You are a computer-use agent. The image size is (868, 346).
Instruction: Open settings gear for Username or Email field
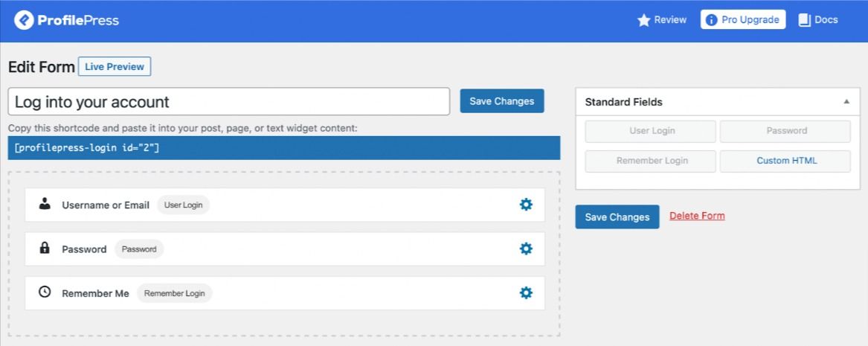point(526,205)
